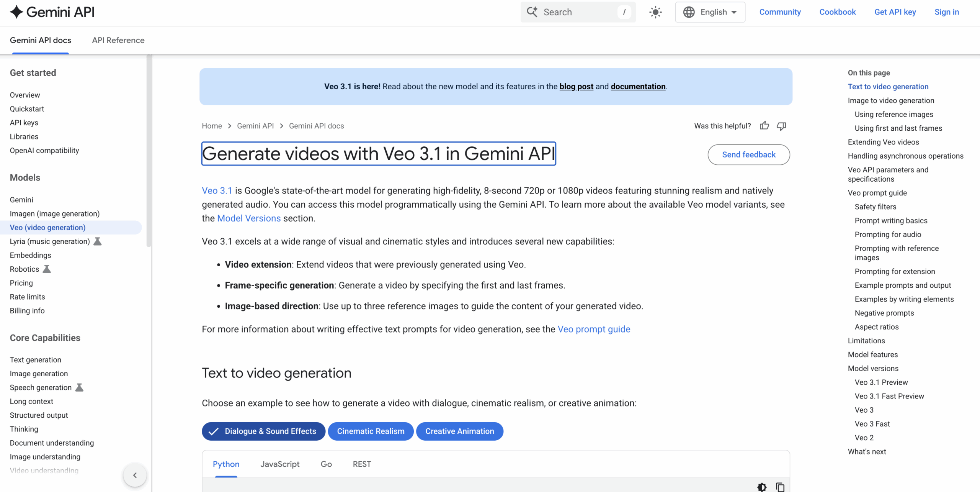Select the Dialogue & Sound Effects chip

(263, 431)
